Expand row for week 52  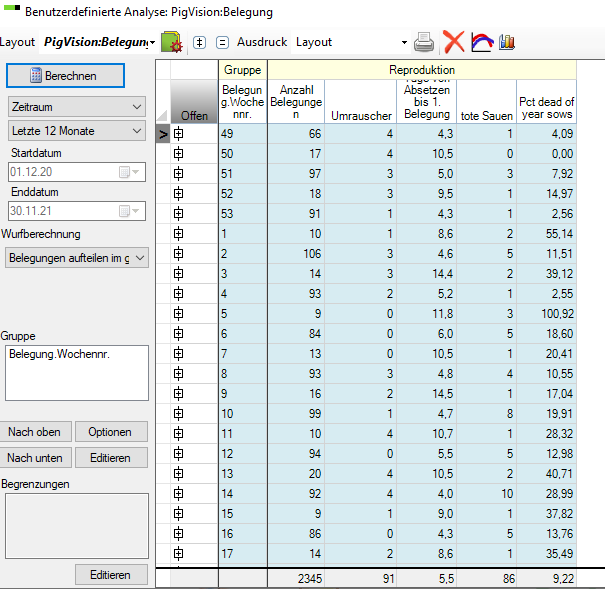[178, 194]
